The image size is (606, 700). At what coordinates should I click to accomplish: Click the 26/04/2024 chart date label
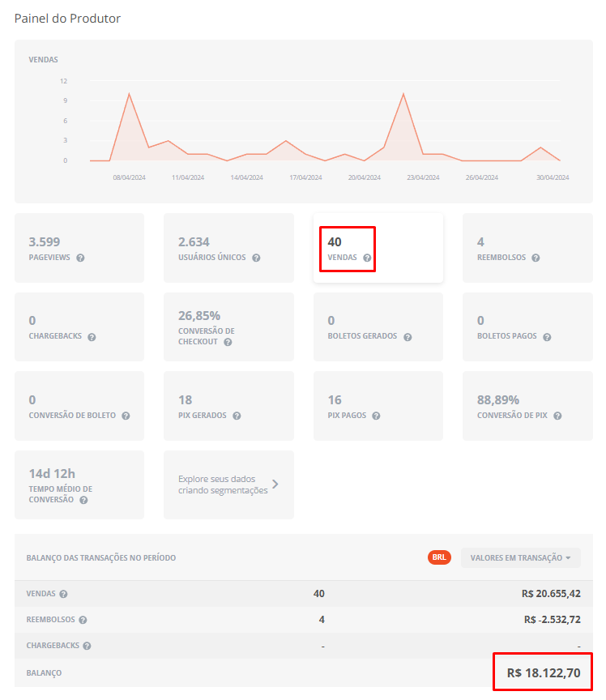[x=481, y=177]
